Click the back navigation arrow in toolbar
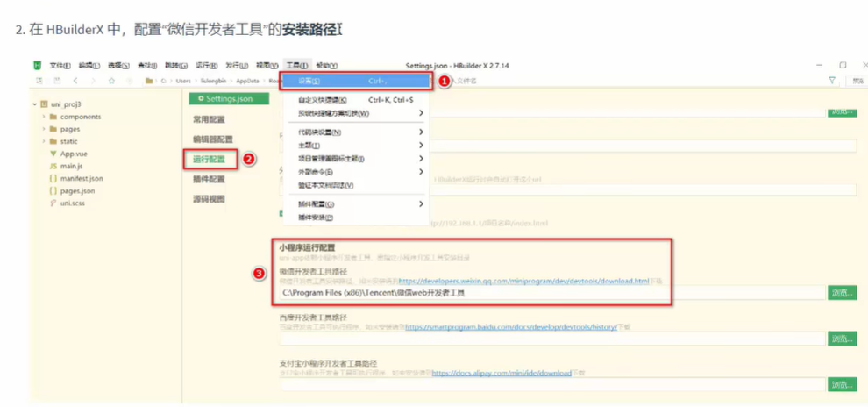 [75, 81]
